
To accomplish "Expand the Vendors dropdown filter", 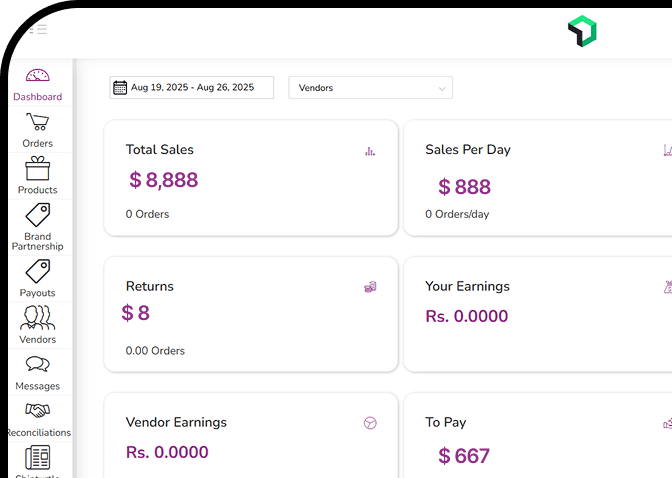I will [370, 88].
